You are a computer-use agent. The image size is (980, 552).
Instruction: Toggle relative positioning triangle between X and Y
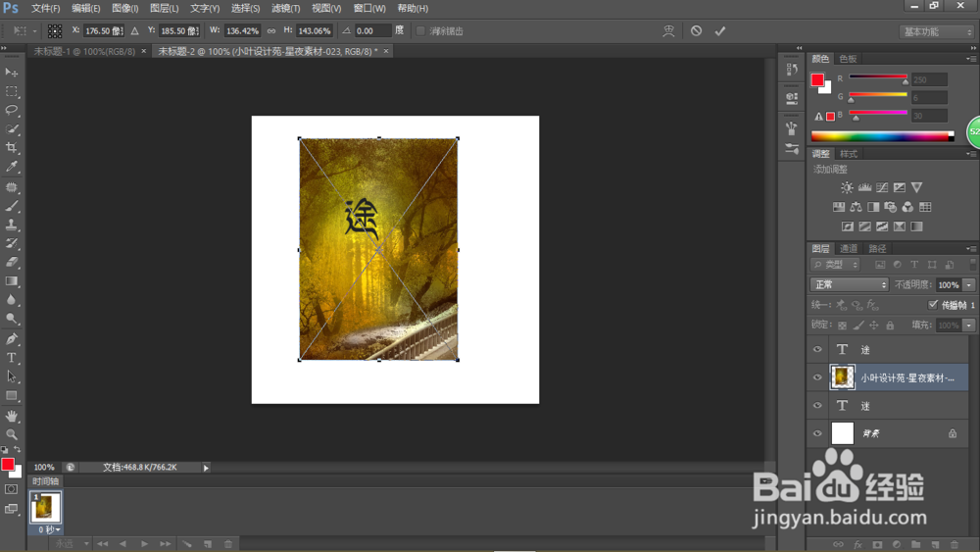point(135,30)
